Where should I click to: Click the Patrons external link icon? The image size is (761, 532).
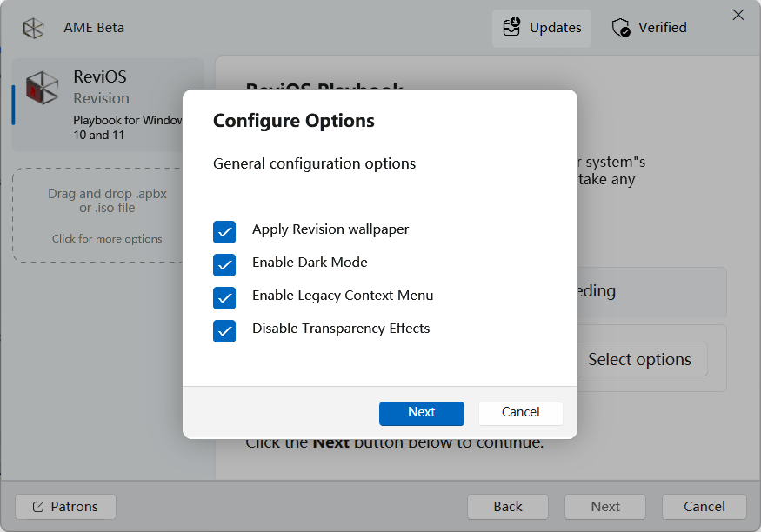(x=38, y=507)
